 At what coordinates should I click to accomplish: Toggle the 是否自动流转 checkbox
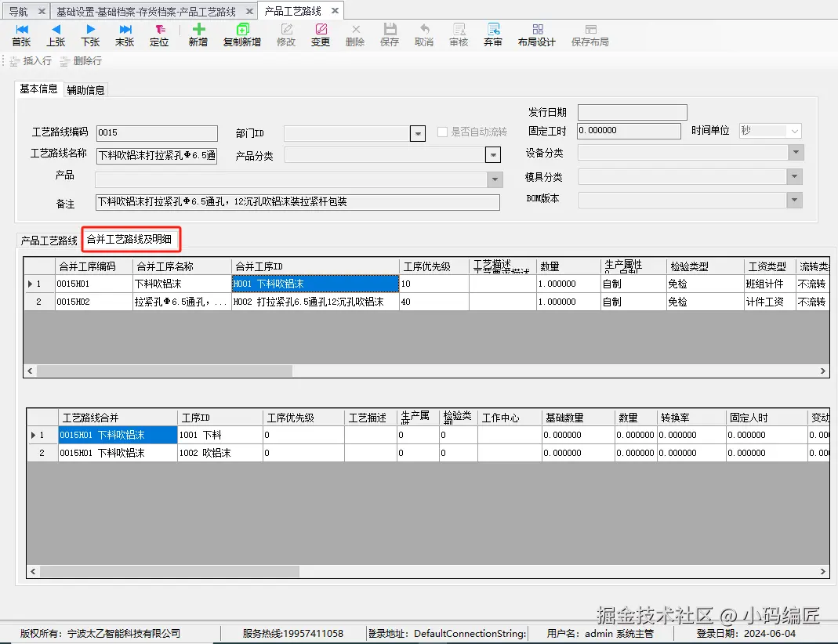442,132
